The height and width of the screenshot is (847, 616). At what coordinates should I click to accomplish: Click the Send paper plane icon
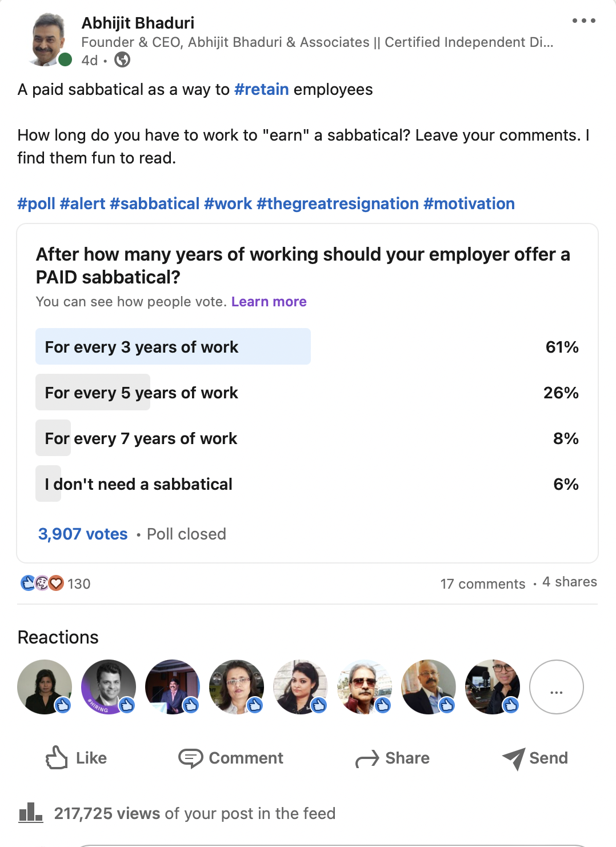click(x=514, y=758)
